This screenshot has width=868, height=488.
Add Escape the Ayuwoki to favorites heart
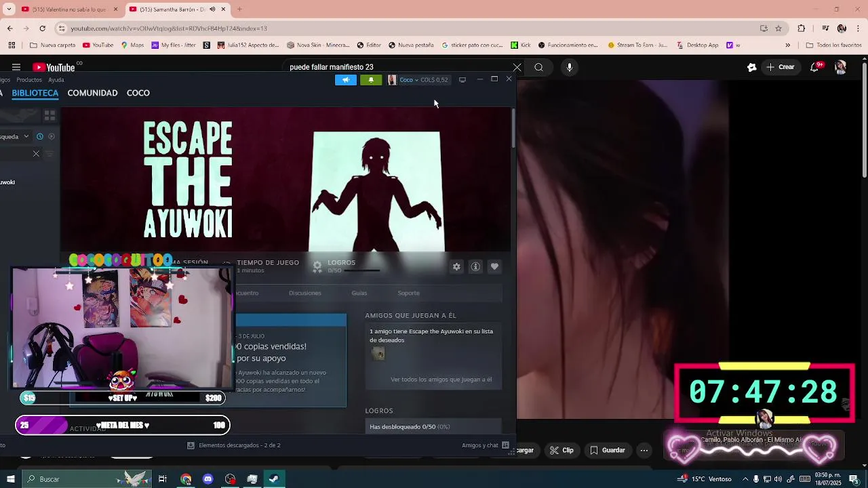(494, 267)
